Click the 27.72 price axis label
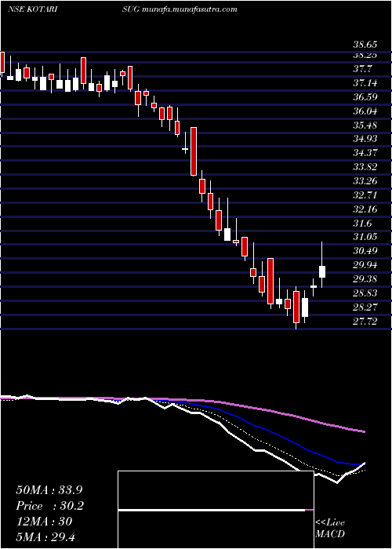Image resolution: width=392 pixels, height=549 pixels. click(366, 321)
